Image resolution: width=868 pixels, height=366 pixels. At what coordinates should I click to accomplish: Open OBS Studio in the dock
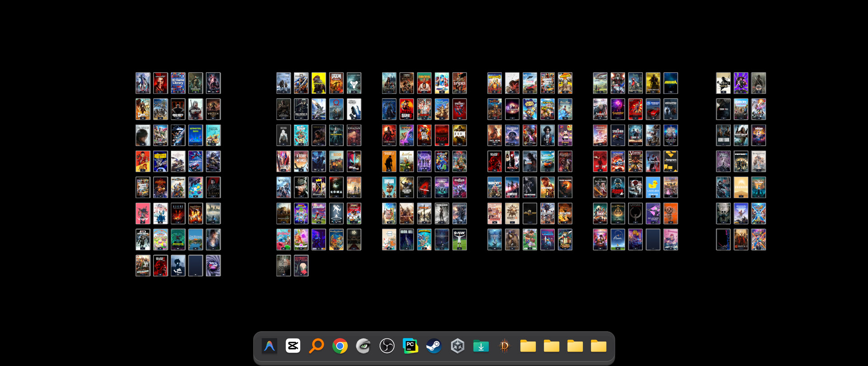387,346
